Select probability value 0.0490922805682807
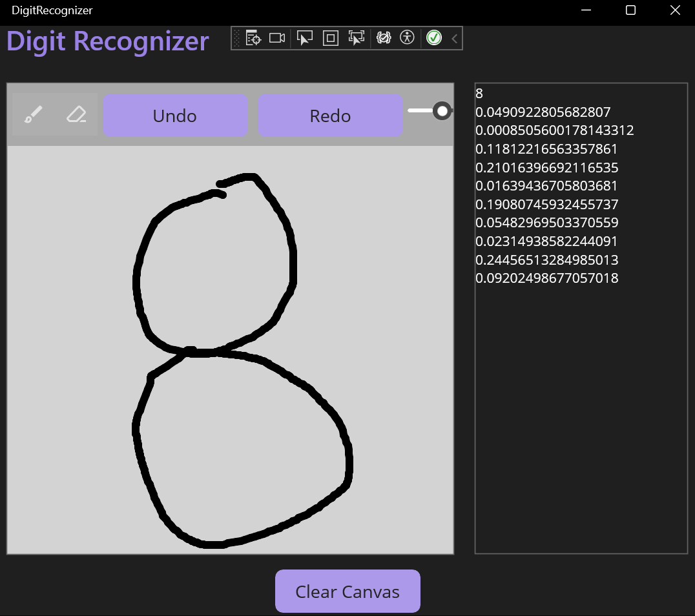 [x=543, y=112]
